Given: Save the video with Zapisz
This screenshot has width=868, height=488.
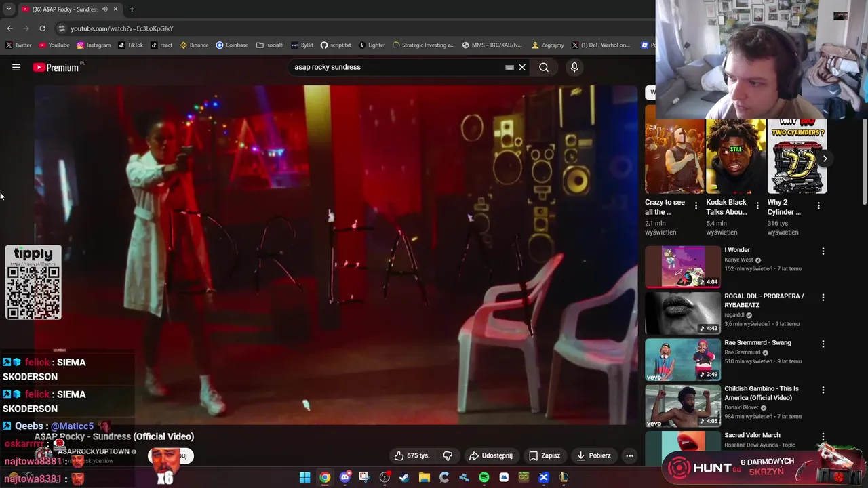Looking at the screenshot, I should 545,455.
